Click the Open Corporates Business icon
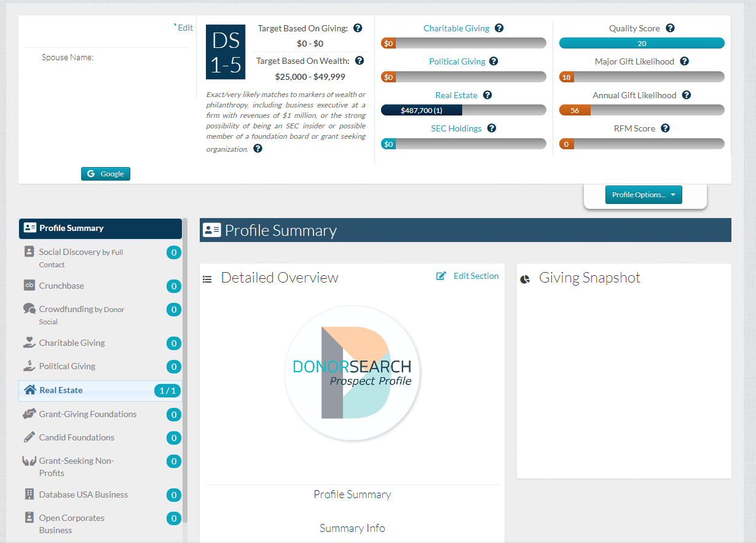Image resolution: width=756 pixels, height=543 pixels. tap(29, 517)
